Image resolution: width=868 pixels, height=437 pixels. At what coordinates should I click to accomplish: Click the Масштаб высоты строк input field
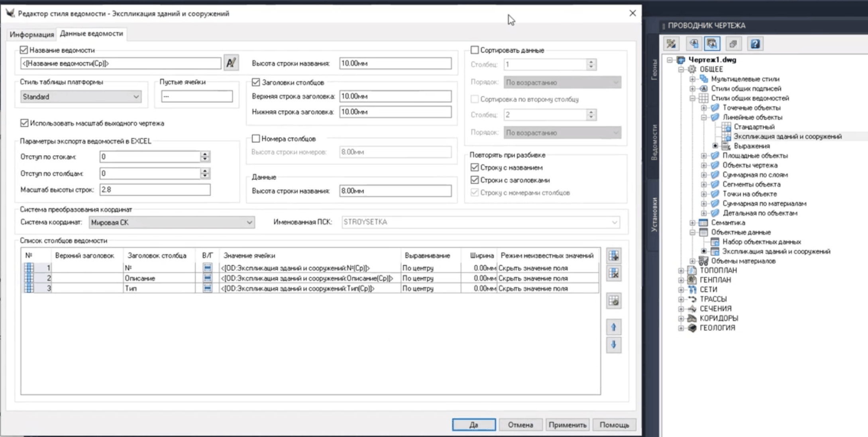[155, 190]
